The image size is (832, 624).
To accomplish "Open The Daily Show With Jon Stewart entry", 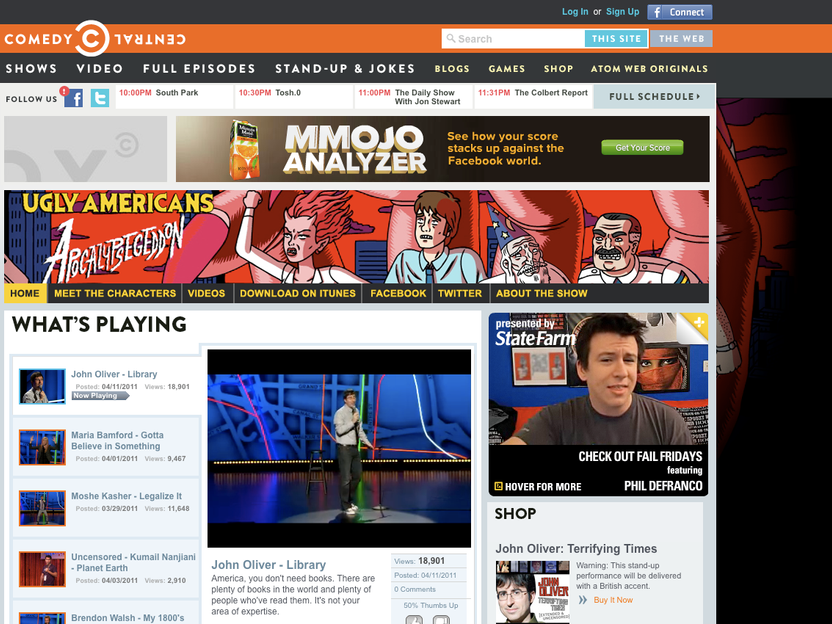I will 414,97.
